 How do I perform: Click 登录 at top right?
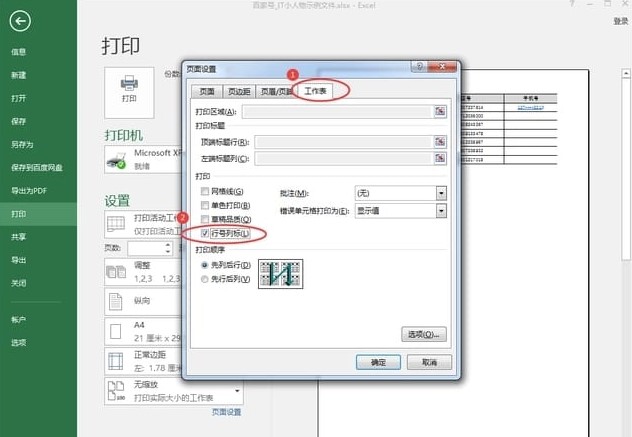pos(621,21)
